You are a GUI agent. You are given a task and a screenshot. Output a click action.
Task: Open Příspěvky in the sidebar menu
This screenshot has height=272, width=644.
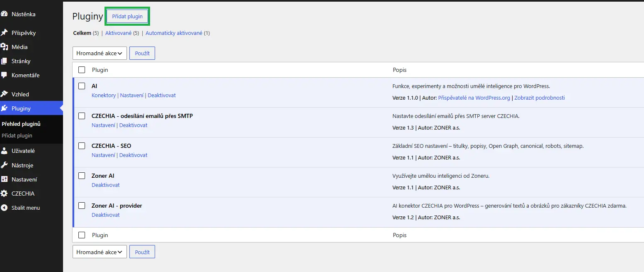click(x=32, y=33)
